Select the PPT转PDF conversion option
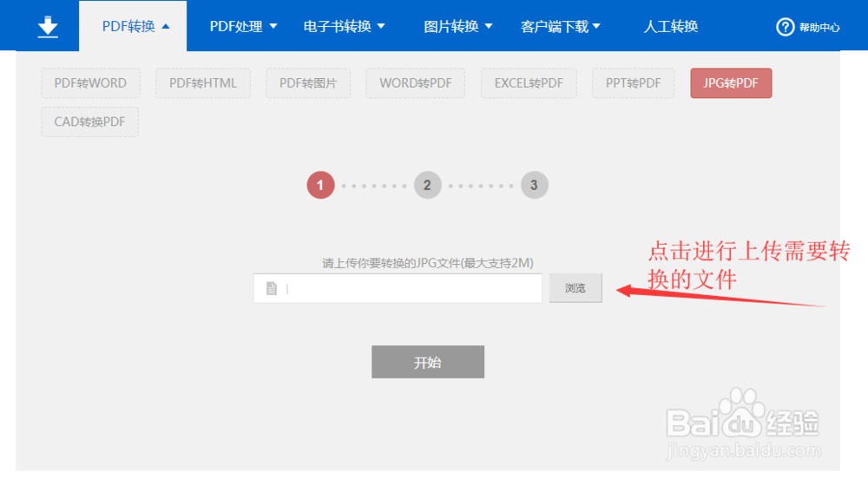The image size is (868, 480). tap(634, 83)
